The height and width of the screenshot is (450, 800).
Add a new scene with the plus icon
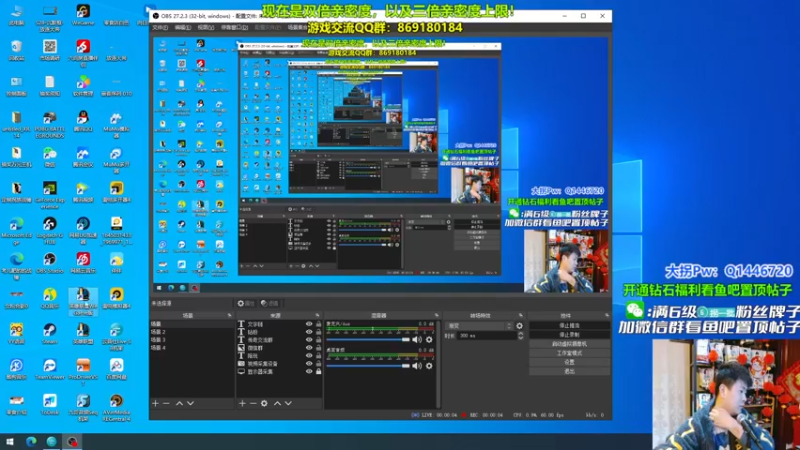point(155,403)
